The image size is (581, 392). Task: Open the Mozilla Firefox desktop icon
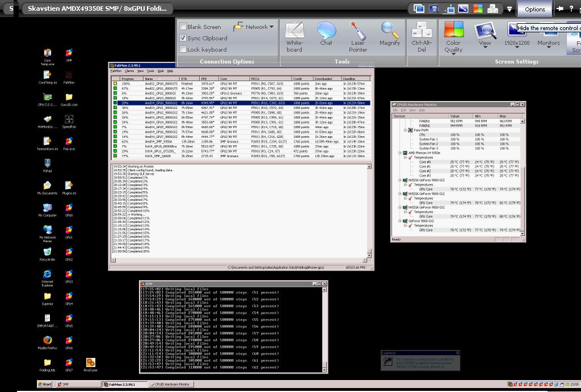(47, 342)
